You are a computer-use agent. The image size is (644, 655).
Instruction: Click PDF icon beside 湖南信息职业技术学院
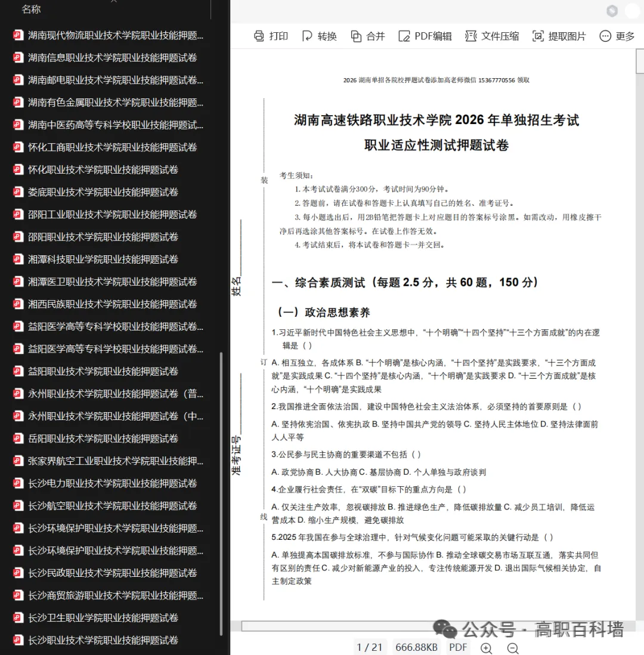[x=18, y=57]
